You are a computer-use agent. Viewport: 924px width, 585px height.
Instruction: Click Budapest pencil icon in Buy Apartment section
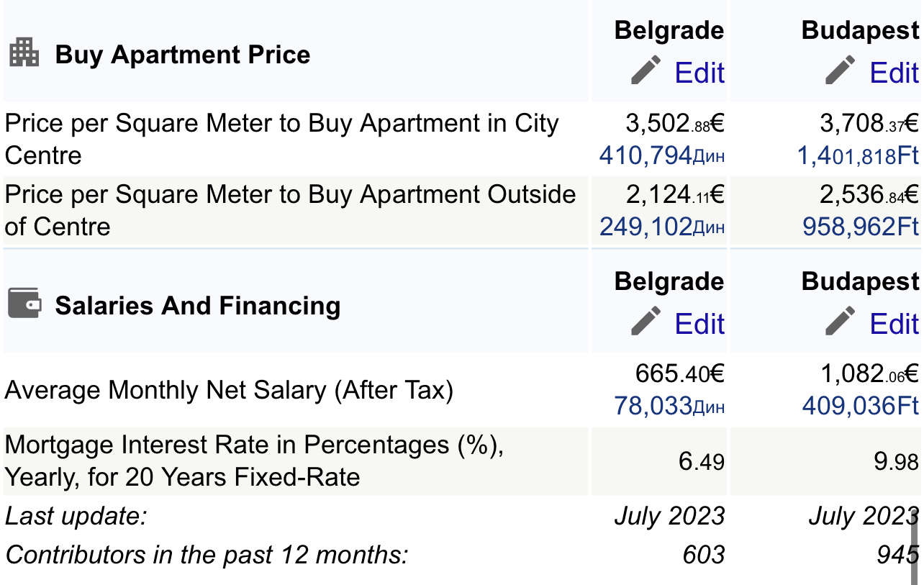(840, 71)
